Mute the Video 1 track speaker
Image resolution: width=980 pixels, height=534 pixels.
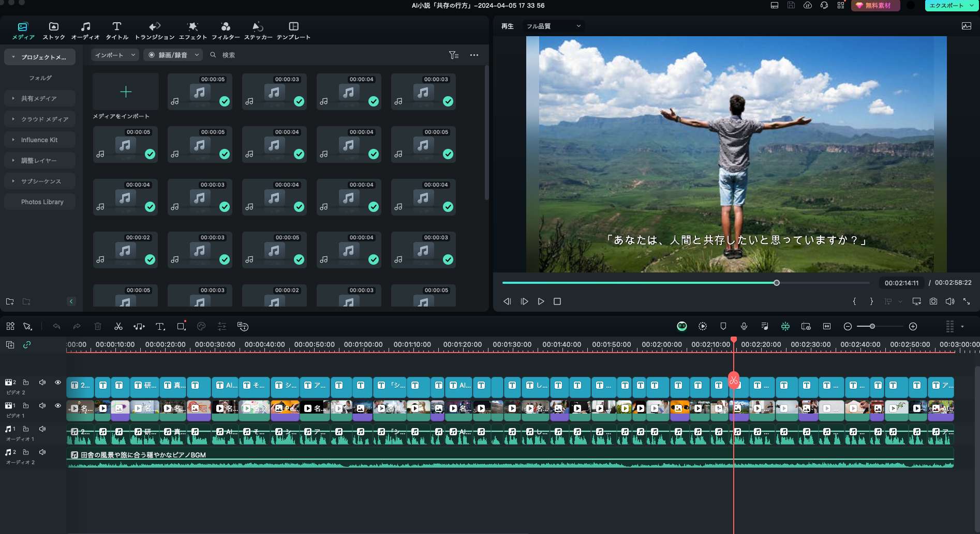coord(42,406)
